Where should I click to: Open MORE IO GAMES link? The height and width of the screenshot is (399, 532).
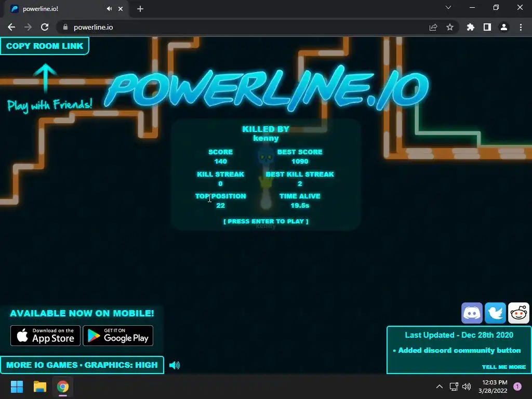[x=42, y=365]
